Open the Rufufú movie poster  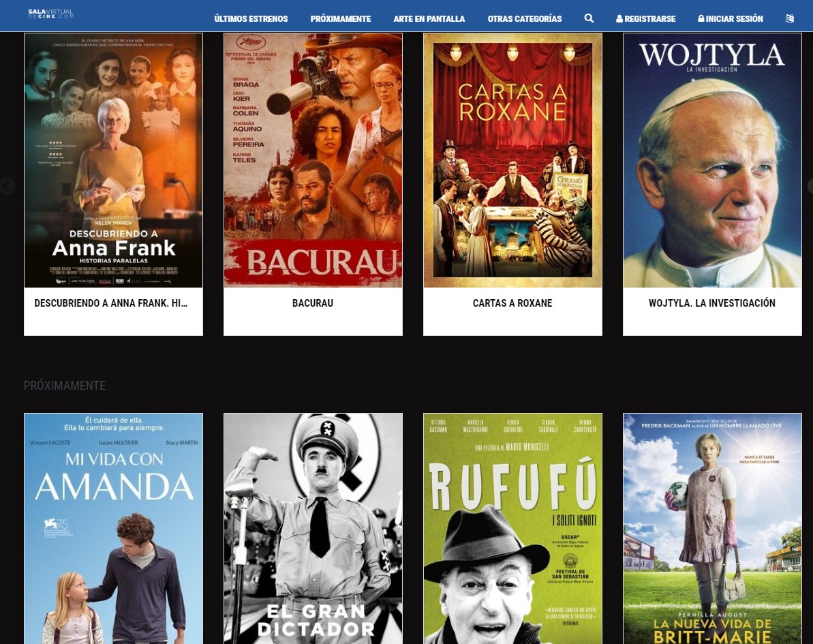[512, 528]
